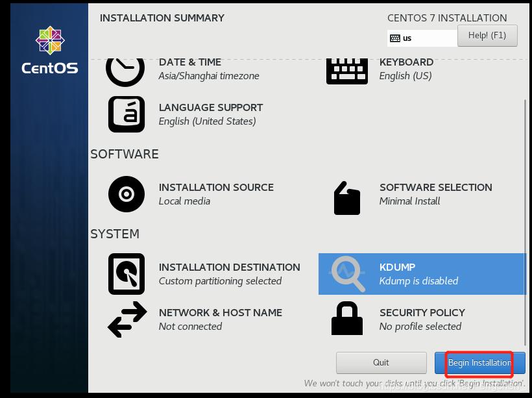The image size is (532, 398).
Task: Click the Begin Installation button
Action: [479, 363]
